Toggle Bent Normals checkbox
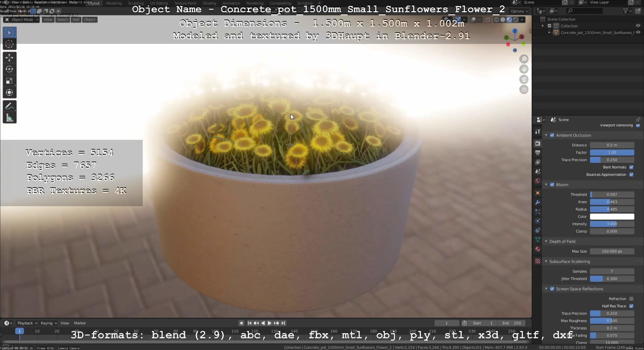This screenshot has height=350, width=644. coord(631,167)
